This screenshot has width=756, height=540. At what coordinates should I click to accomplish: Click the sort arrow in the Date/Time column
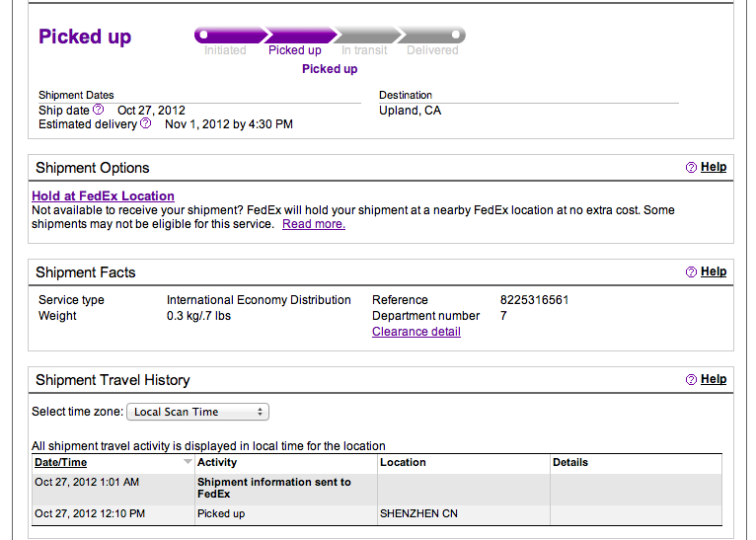[x=188, y=462]
